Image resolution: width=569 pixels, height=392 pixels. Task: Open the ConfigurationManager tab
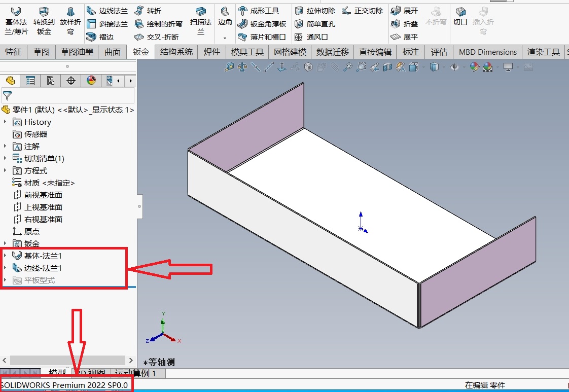(x=50, y=81)
